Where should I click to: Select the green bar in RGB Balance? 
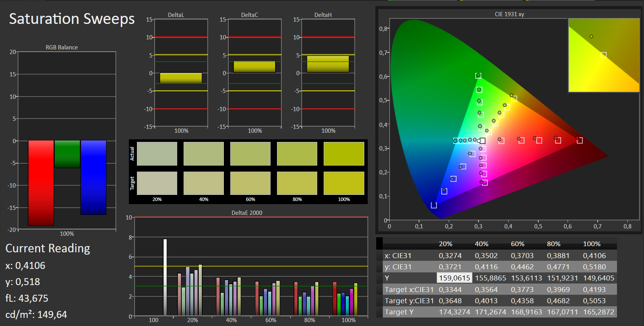pos(67,154)
